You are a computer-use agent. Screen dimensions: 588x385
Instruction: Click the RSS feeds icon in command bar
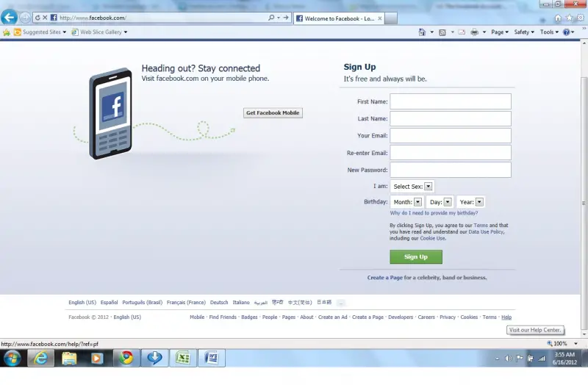click(442, 32)
